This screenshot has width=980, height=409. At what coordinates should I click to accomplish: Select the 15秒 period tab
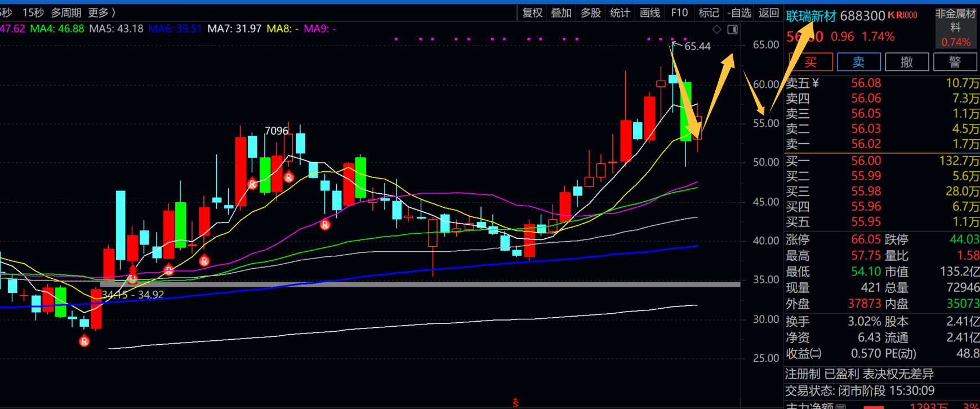click(x=33, y=12)
